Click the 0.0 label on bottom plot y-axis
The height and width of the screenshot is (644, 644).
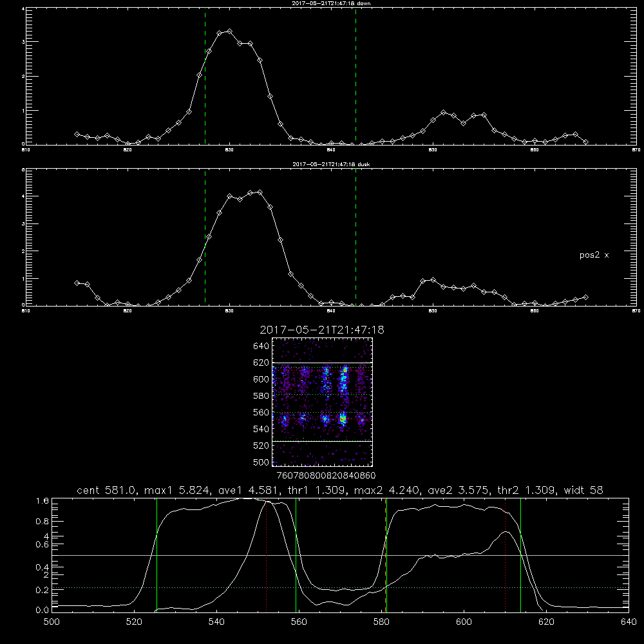coord(43,611)
